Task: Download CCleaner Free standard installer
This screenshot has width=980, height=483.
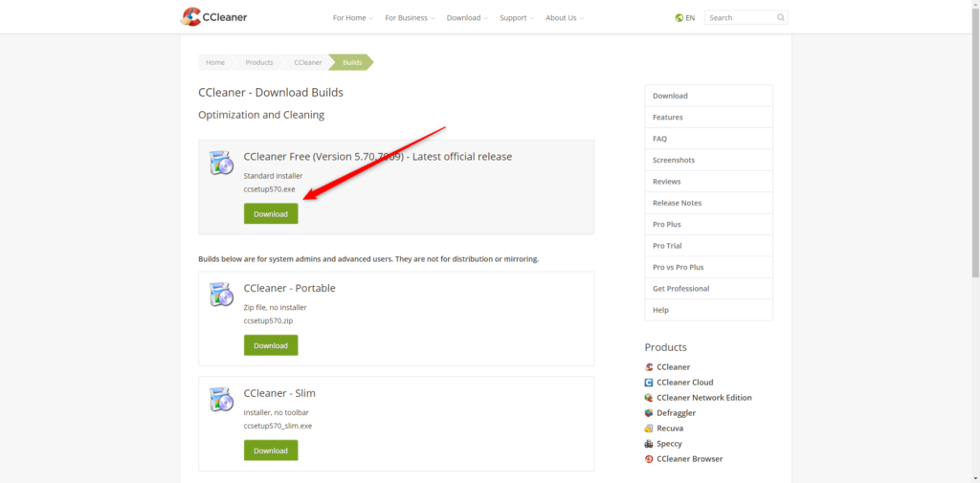Action: pyautogui.click(x=271, y=214)
